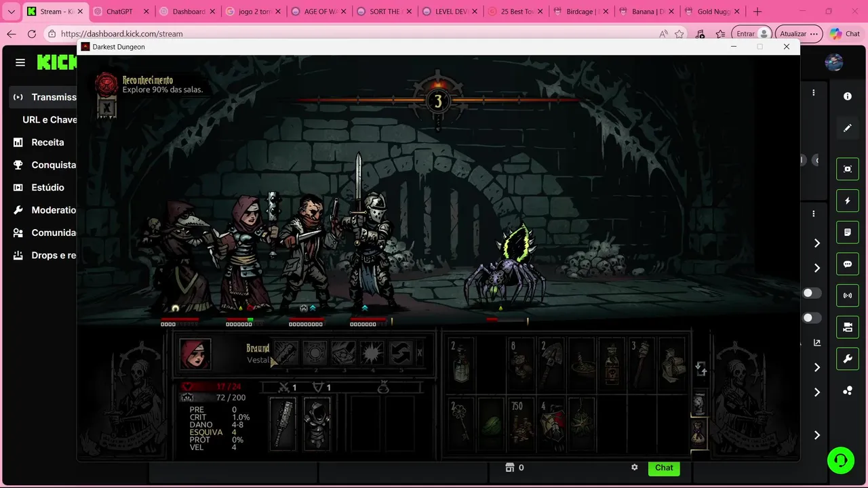This screenshot has width=868, height=488.
Task: Click the round counter showing 3
Action: pyautogui.click(x=438, y=101)
